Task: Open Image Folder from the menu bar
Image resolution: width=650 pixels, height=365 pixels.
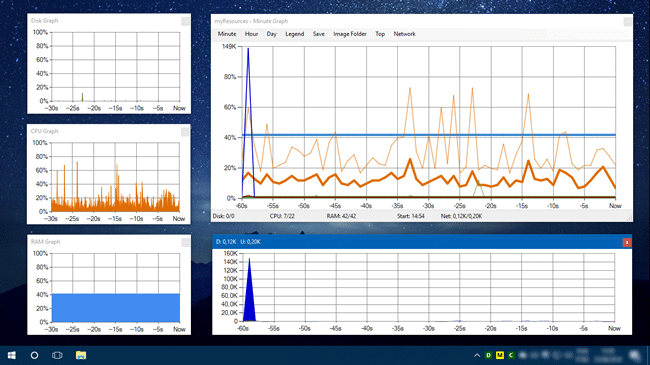Action: [350, 34]
